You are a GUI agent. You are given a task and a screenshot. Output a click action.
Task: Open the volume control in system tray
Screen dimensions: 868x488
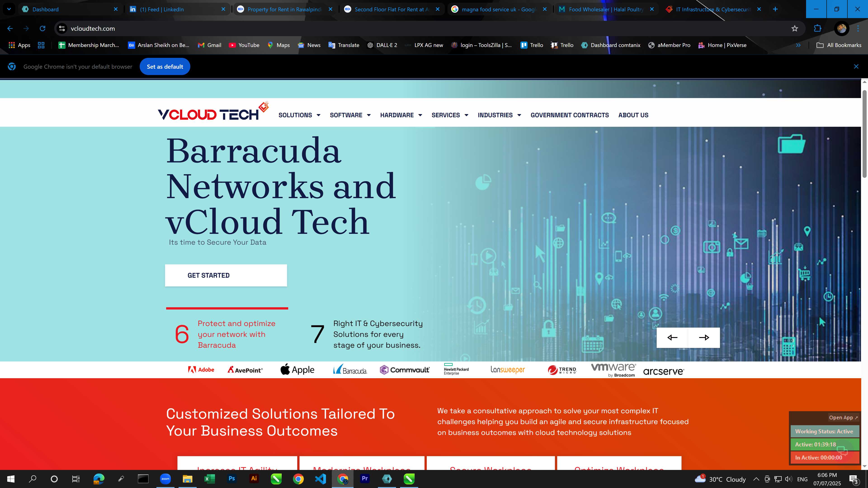click(x=788, y=479)
